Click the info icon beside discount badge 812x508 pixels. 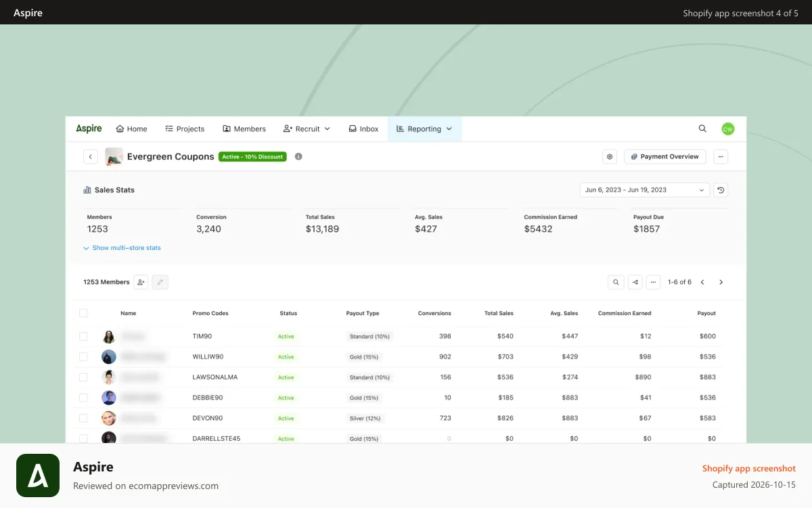[x=298, y=156]
